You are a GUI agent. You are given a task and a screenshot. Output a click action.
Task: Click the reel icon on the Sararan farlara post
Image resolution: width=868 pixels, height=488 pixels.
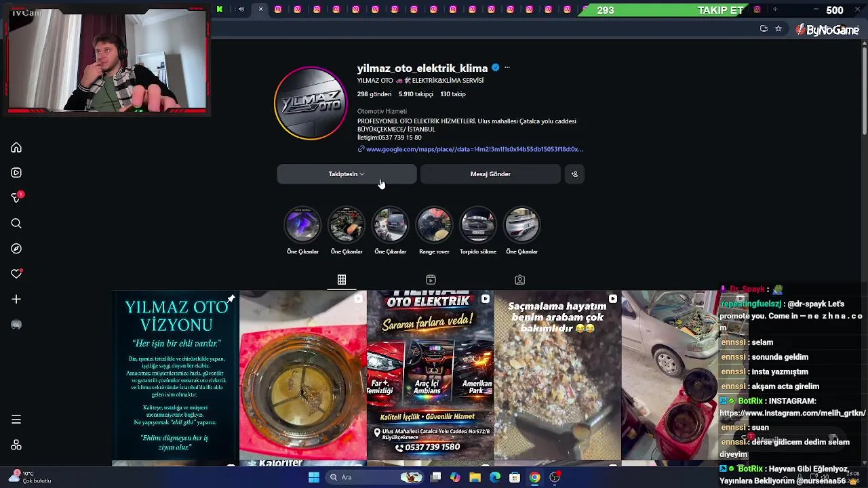(x=486, y=299)
